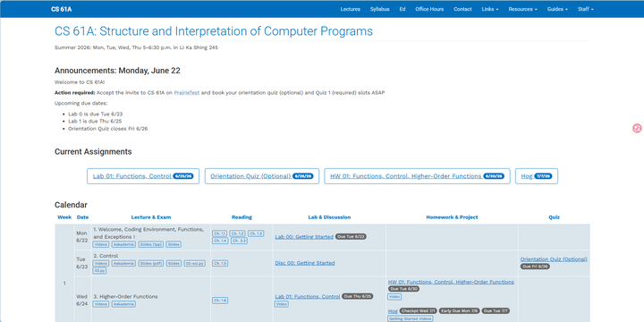The image size is (644, 322).
Task: Open Disc 00: Getting Started link
Action: point(305,263)
